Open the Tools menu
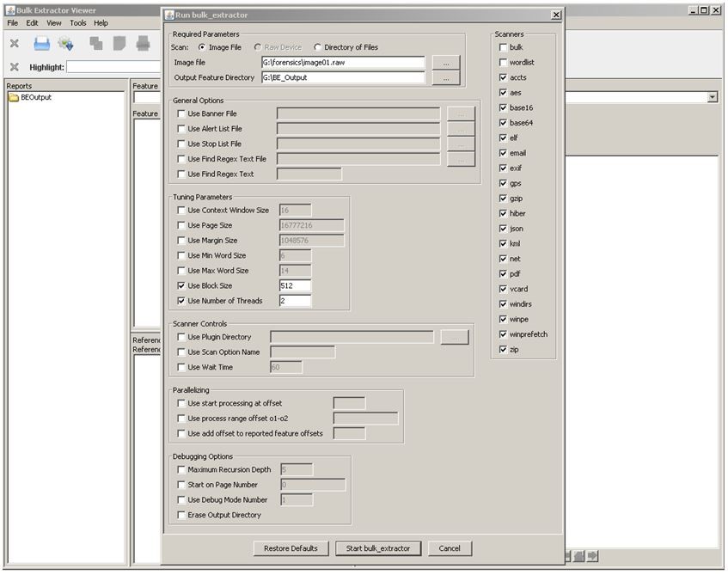This screenshot has width=728, height=575. 78,23
